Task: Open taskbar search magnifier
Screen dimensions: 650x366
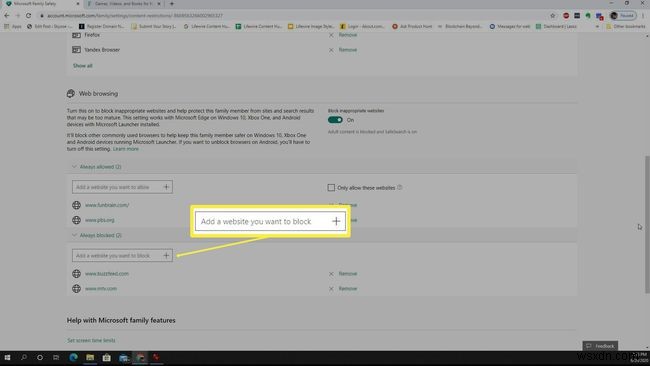Action: pyautogui.click(x=24, y=357)
